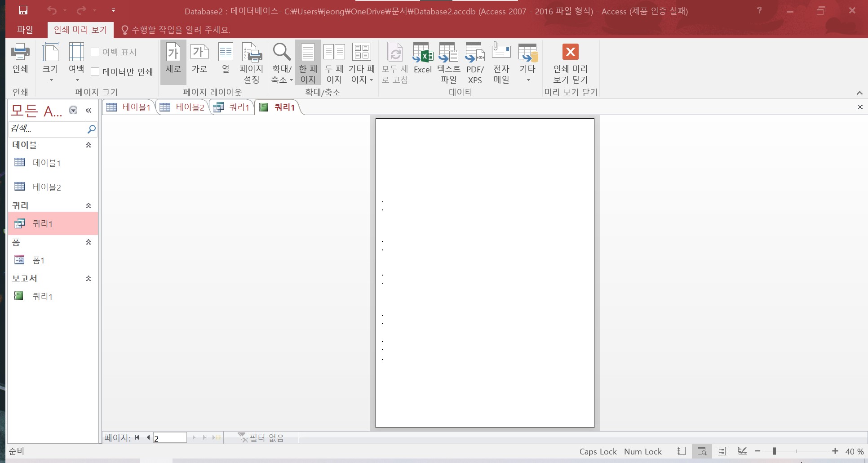Enable the 데이터만 인쇄 checkbox
868x463 pixels.
[95, 72]
